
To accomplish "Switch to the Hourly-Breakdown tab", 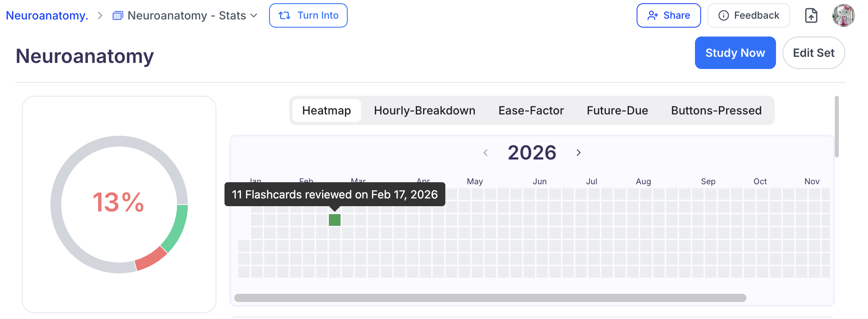I will [x=425, y=110].
